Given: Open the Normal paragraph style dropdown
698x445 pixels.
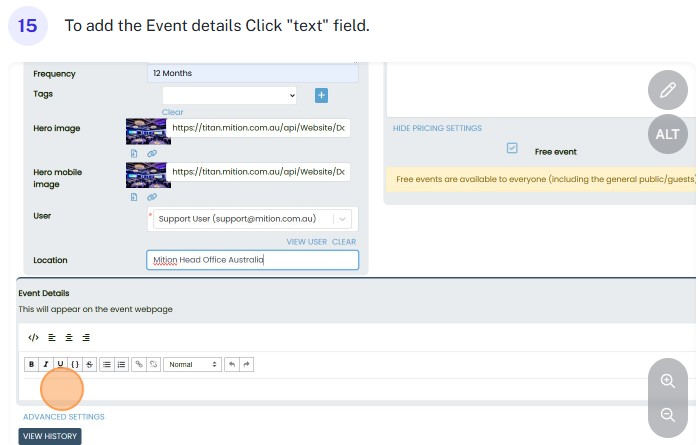Looking at the screenshot, I should (x=192, y=365).
